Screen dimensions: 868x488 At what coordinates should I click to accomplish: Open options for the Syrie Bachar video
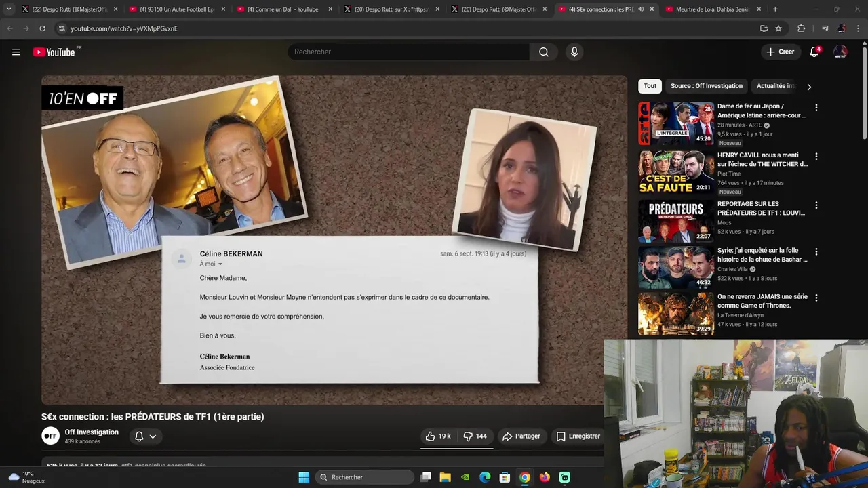pyautogui.click(x=816, y=251)
